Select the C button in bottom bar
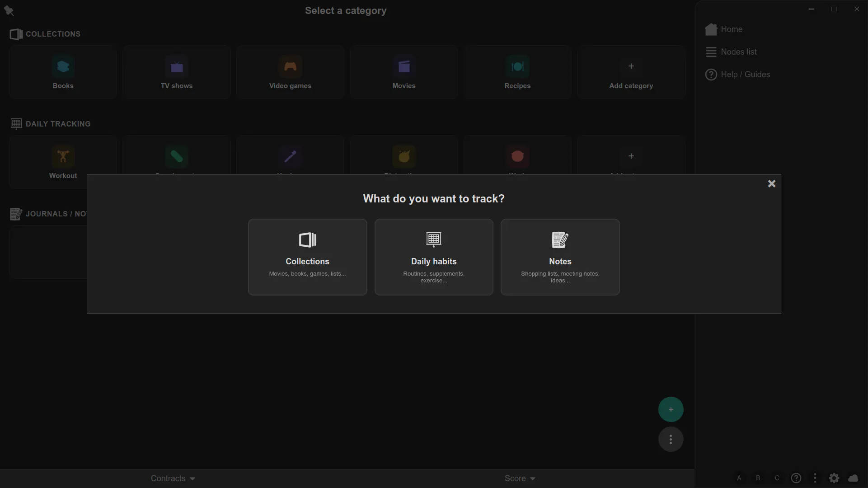 [777, 478]
